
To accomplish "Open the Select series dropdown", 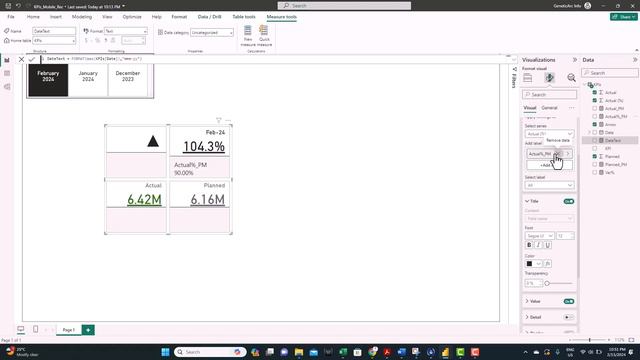I will [x=549, y=134].
